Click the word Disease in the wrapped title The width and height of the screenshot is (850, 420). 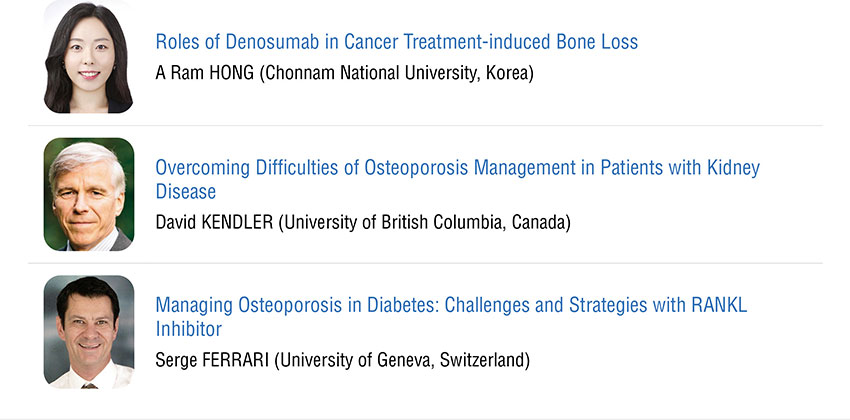tap(185, 191)
